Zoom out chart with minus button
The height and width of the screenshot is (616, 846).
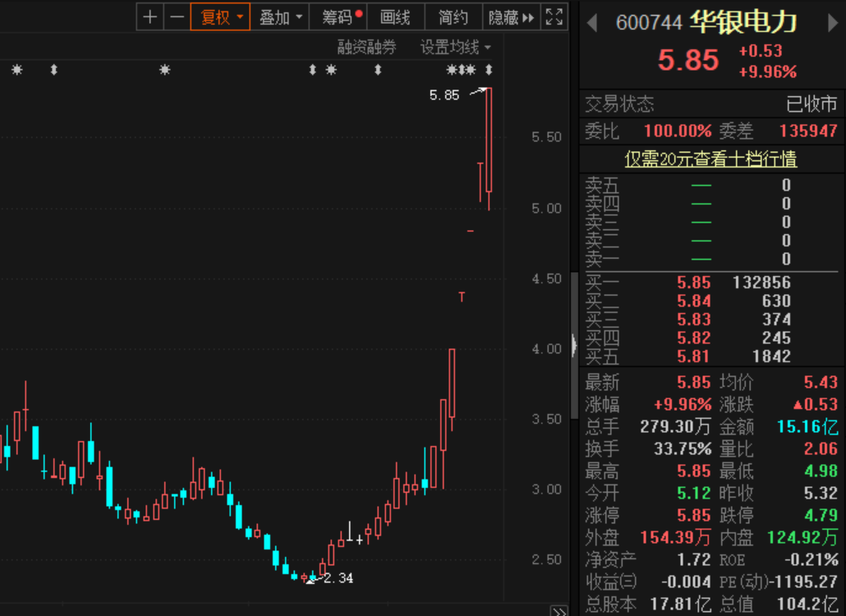[177, 16]
